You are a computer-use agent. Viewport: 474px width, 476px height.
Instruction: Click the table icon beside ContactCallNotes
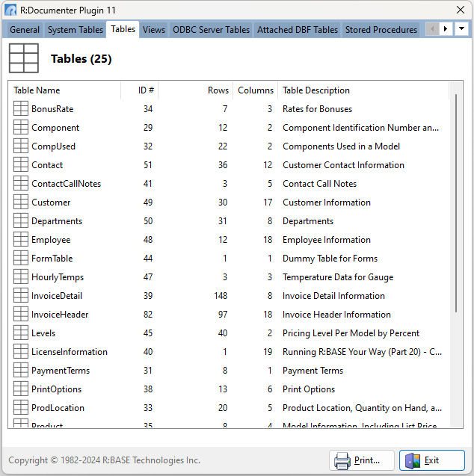coord(21,183)
